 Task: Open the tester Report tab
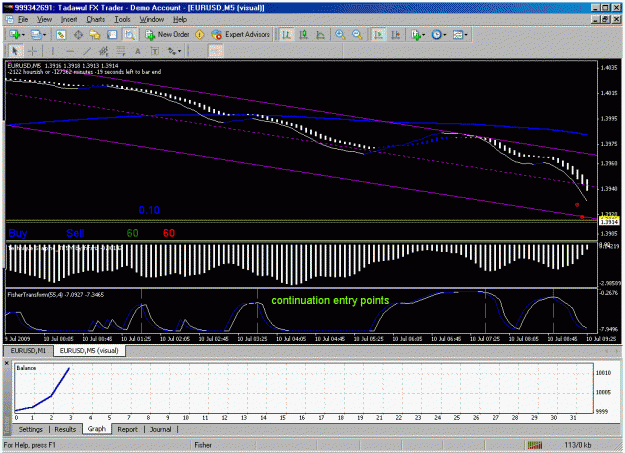(x=127, y=429)
